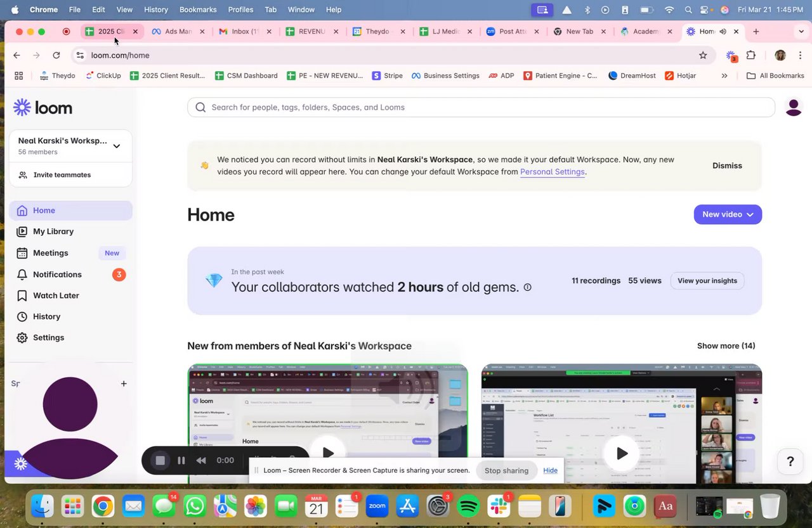This screenshot has height=528, width=812.
Task: Open the New video dropdown
Action: click(728, 214)
